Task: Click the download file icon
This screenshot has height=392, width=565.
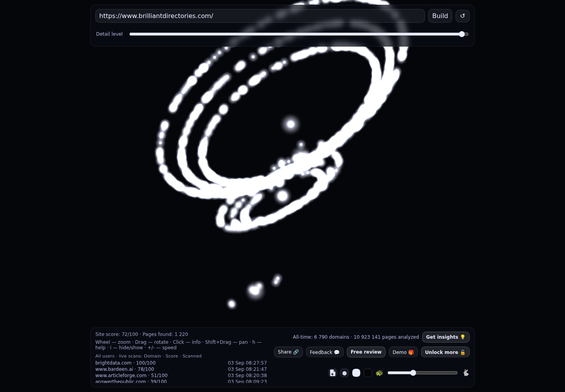Action: pyautogui.click(x=333, y=373)
